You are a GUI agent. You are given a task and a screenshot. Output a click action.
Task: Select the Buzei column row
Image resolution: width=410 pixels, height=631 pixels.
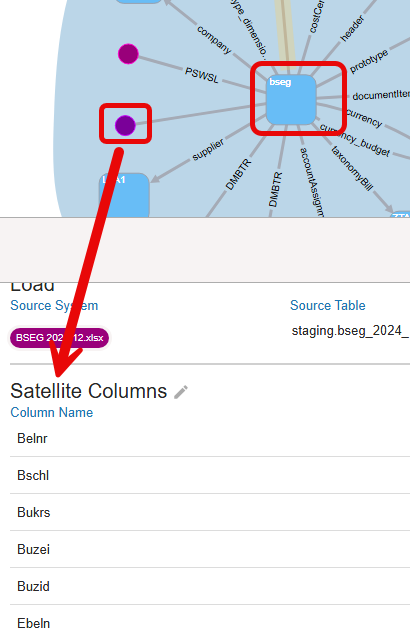tap(210, 549)
